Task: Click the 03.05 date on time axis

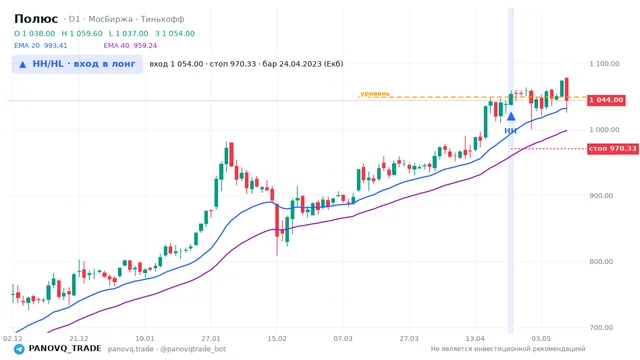Action: (x=541, y=338)
